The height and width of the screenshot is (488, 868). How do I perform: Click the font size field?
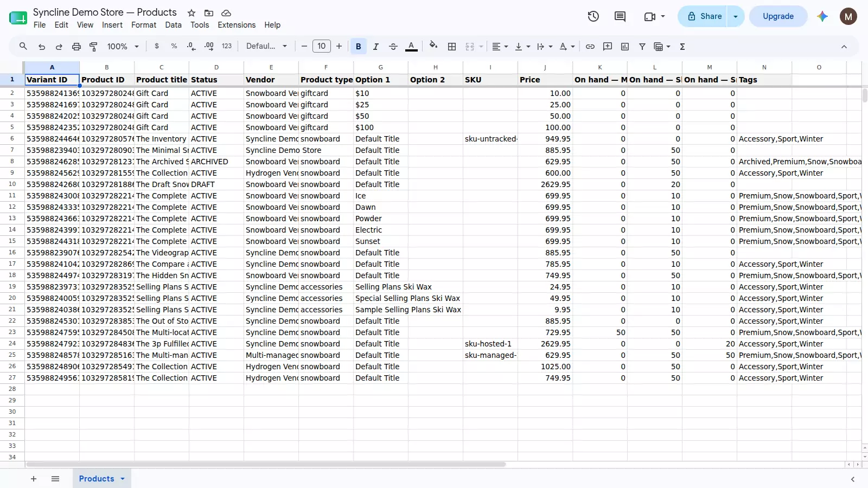click(322, 47)
